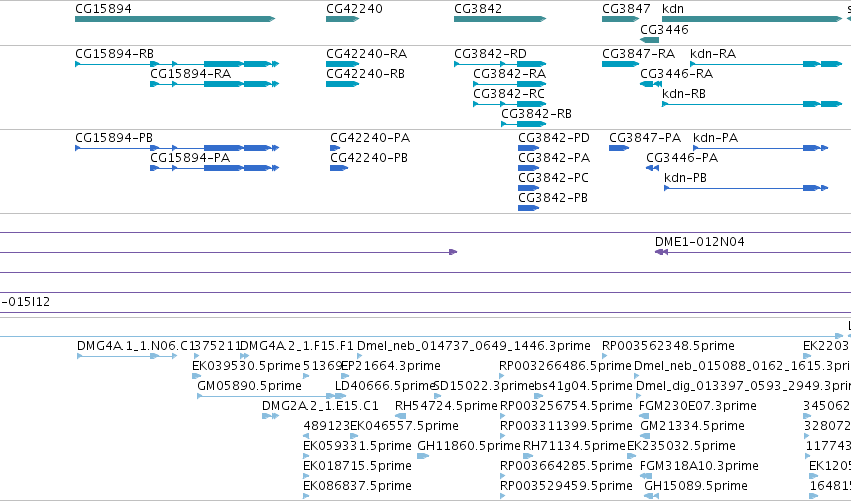Open transcript CG15894-RA
Viewport: 851px width, 501px height.
pyautogui.click(x=190, y=74)
